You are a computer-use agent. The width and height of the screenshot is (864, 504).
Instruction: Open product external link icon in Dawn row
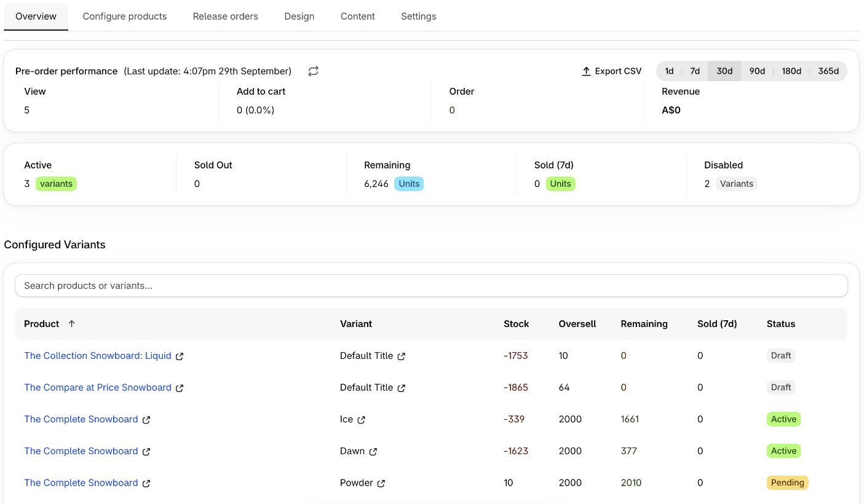(146, 452)
